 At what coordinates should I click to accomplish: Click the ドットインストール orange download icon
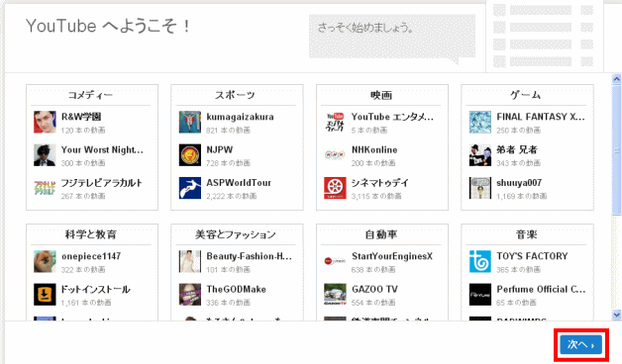[x=45, y=295]
